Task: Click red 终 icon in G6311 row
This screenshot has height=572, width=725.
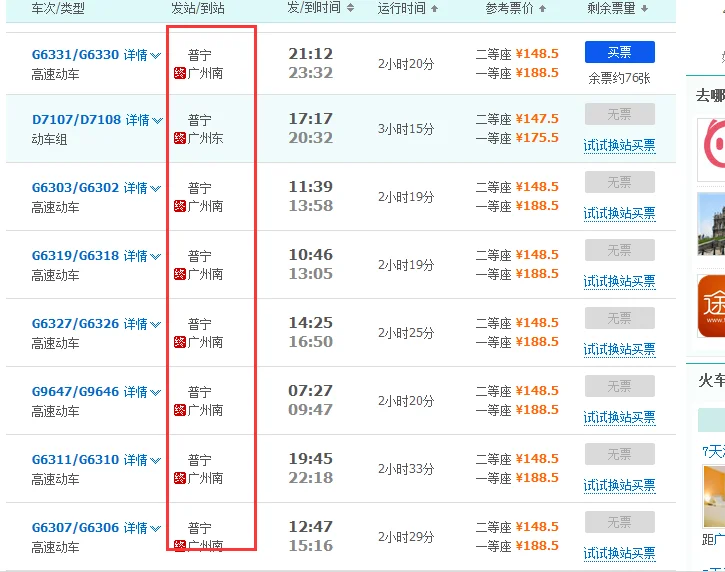Action: coord(180,478)
